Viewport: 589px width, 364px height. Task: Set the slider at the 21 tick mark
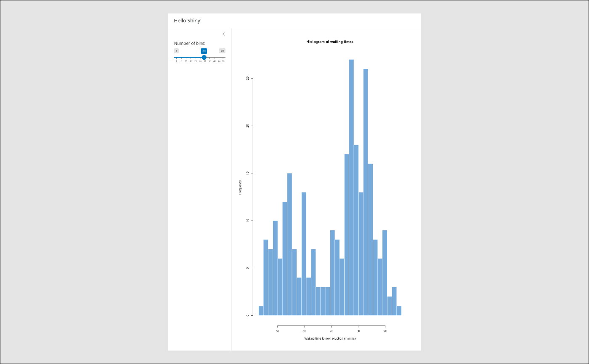click(x=196, y=58)
